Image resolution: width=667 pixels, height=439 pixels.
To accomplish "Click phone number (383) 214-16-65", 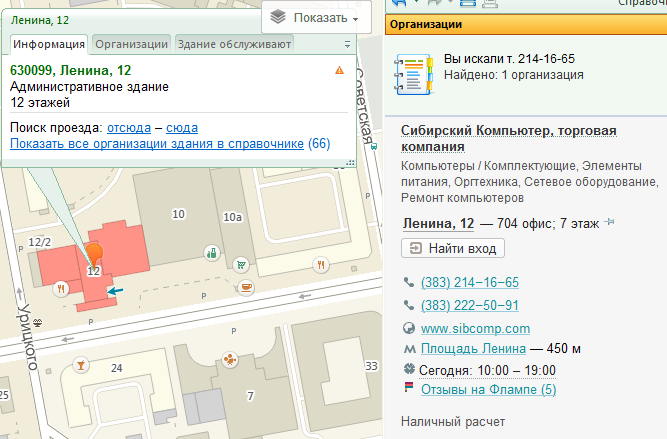I will (470, 282).
